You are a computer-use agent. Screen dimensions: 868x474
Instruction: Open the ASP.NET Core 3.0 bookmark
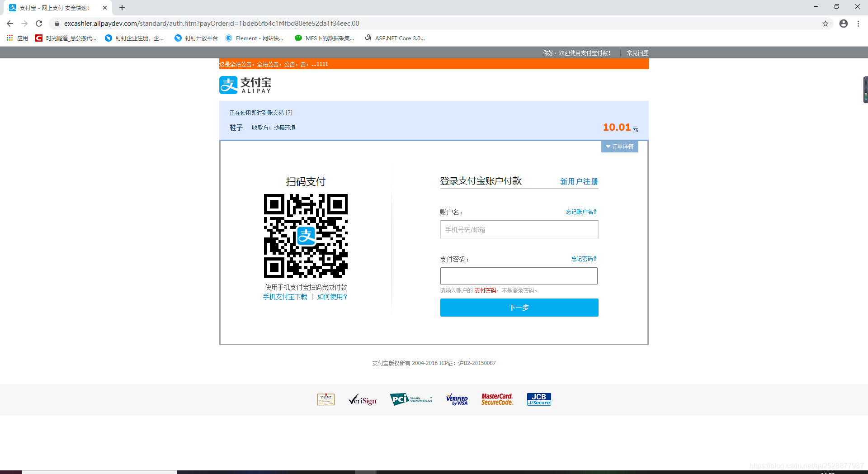[395, 38]
